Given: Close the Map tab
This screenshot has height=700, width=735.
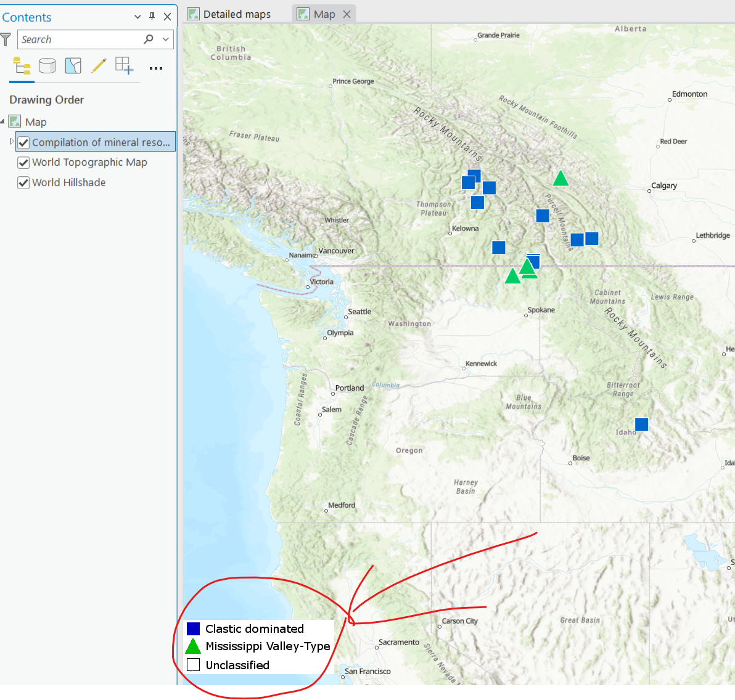Looking at the screenshot, I should [x=347, y=15].
